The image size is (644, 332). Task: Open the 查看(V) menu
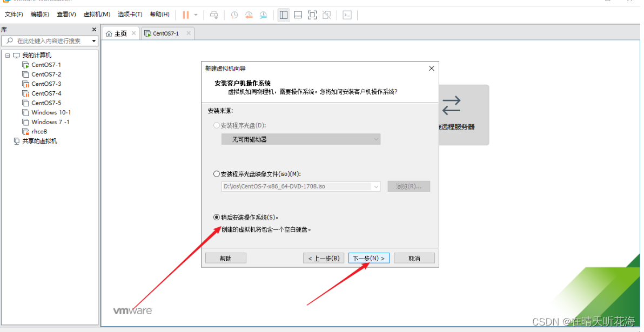click(x=66, y=15)
